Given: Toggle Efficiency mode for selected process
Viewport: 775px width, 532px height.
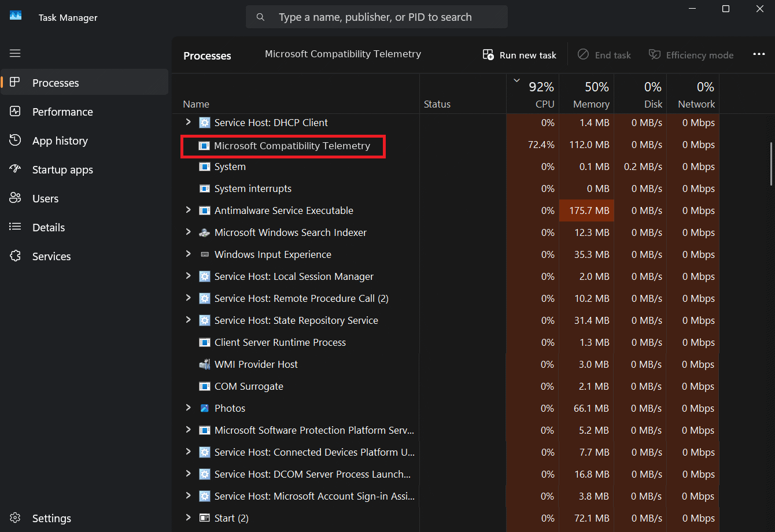Looking at the screenshot, I should tap(691, 55).
